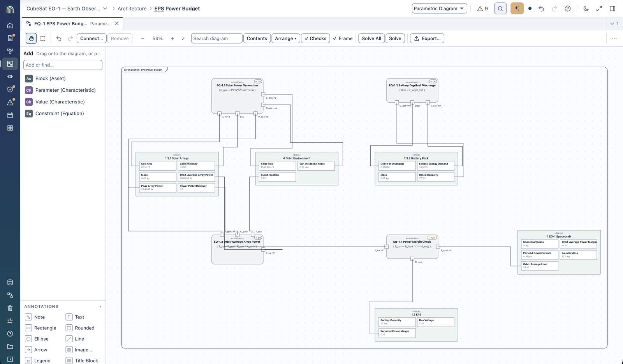Open the Parametric Diagram dropdown

click(439, 9)
